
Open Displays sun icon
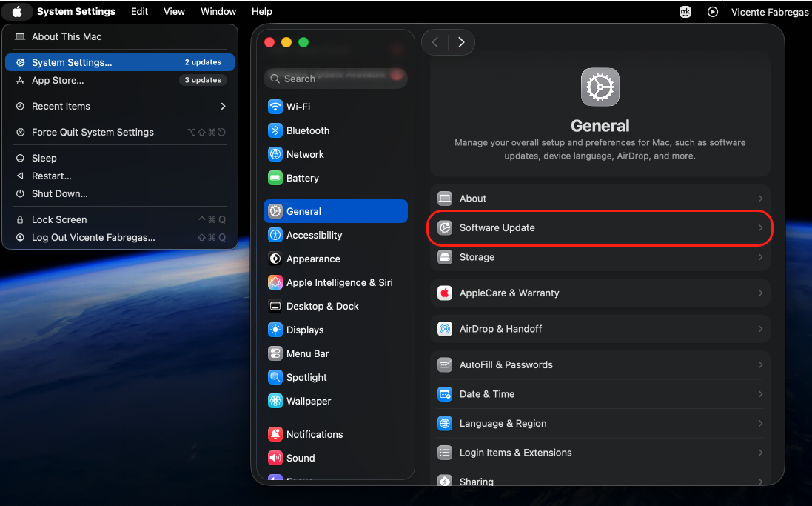(x=275, y=330)
